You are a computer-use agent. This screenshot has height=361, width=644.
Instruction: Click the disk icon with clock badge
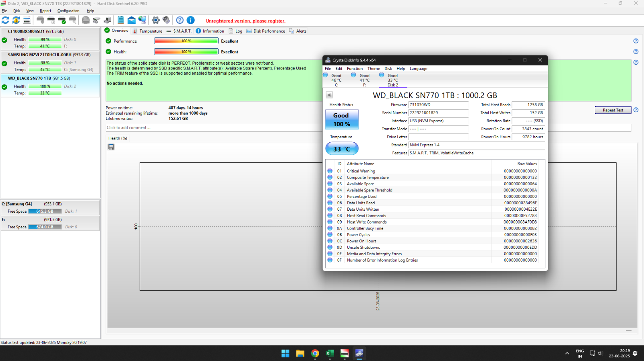pos(51,20)
